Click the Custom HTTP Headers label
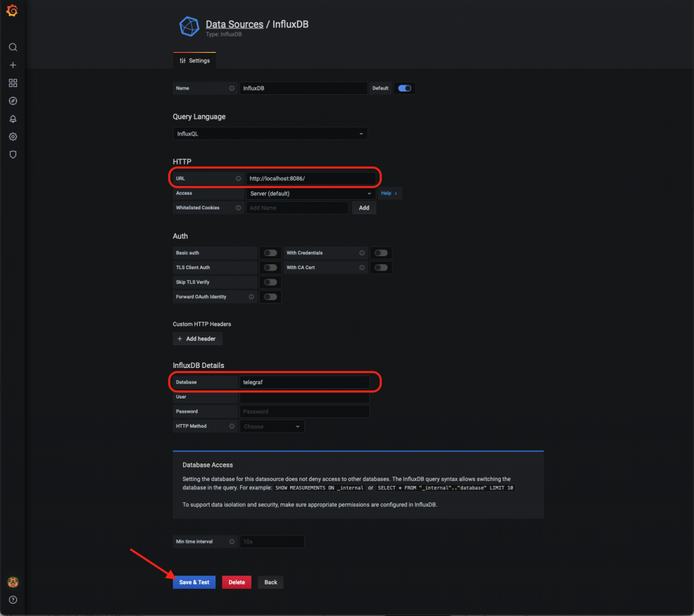 (202, 324)
